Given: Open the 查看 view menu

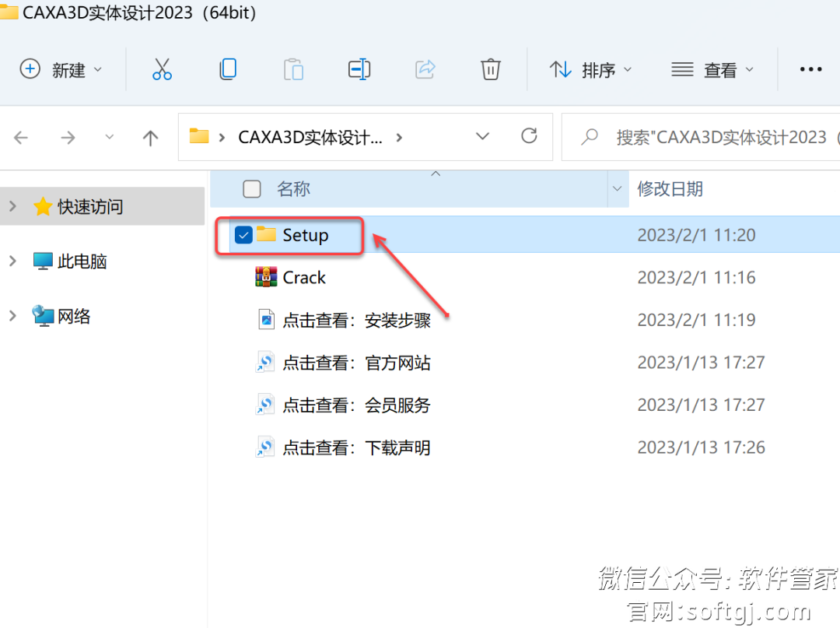Looking at the screenshot, I should coord(712,69).
